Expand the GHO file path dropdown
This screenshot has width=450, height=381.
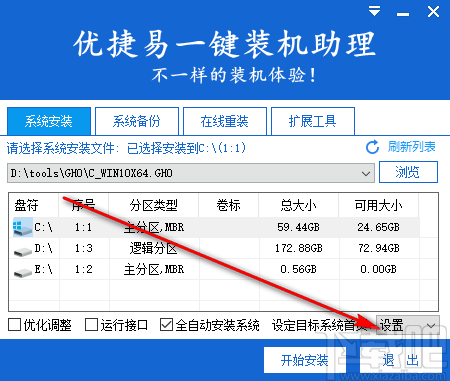pos(366,173)
